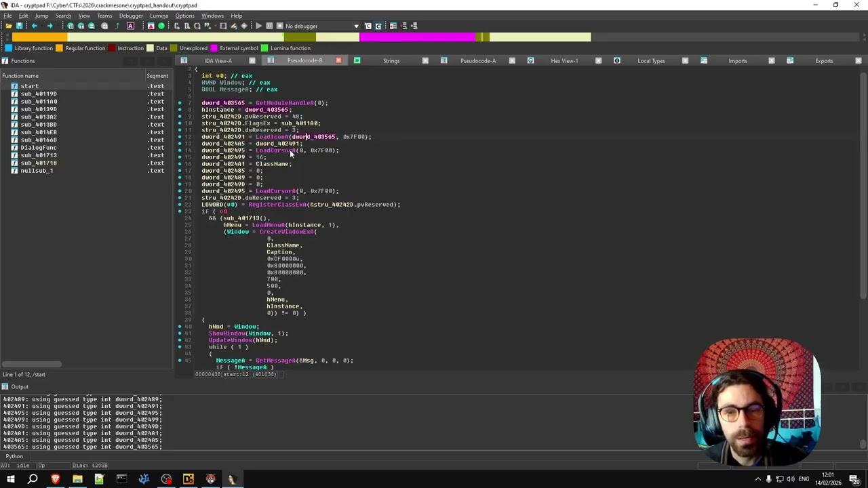Switch to the Imports tab
Screen dimensions: 868x488
pos(738,61)
